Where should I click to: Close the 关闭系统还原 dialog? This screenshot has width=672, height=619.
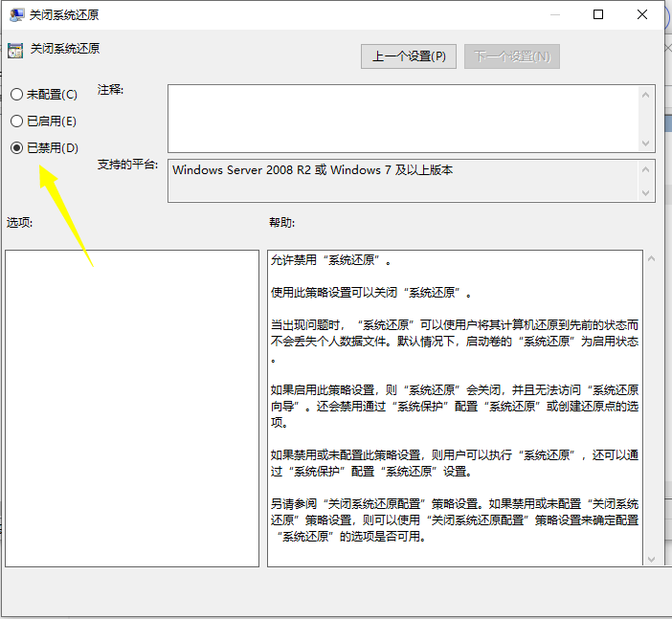pos(644,15)
